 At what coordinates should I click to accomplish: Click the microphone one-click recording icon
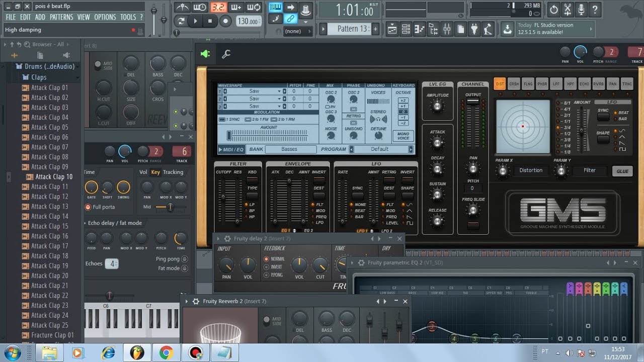coord(582,9)
